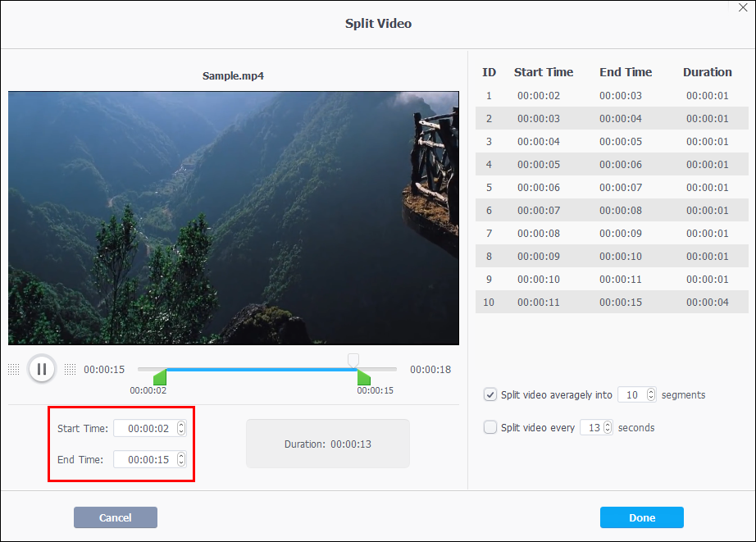
Task: Select segment row with ID 1
Action: (612, 95)
